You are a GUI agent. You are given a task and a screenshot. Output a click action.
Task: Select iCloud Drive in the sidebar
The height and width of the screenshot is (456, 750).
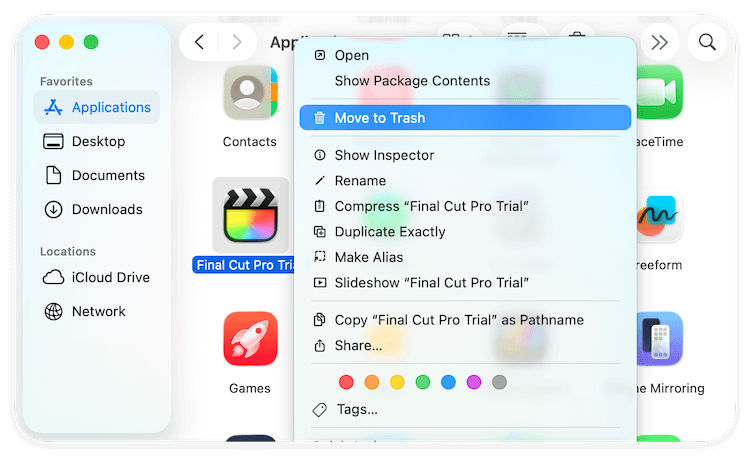click(97, 277)
